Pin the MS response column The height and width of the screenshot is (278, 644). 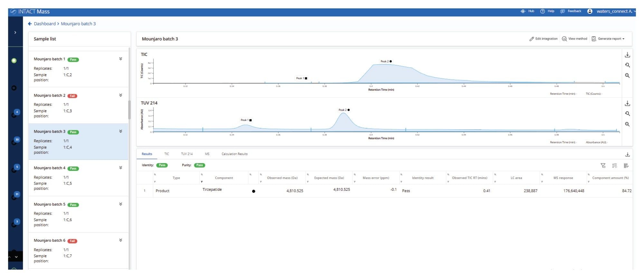point(542,175)
